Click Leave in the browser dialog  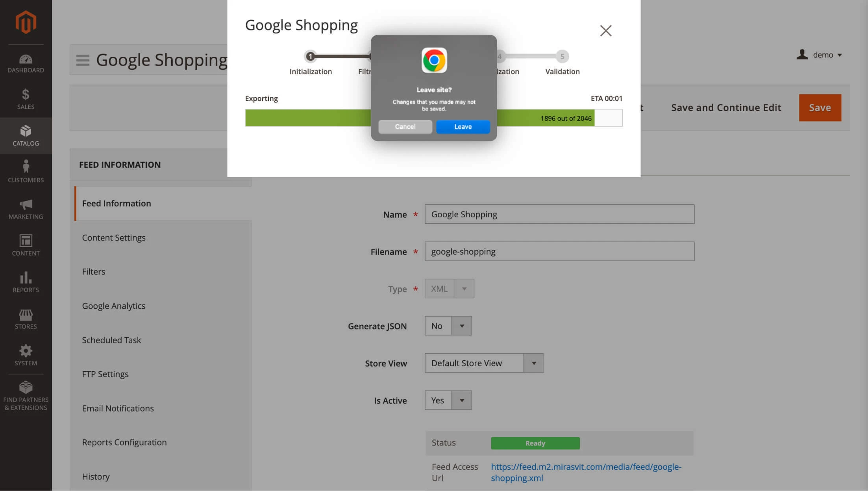point(463,126)
